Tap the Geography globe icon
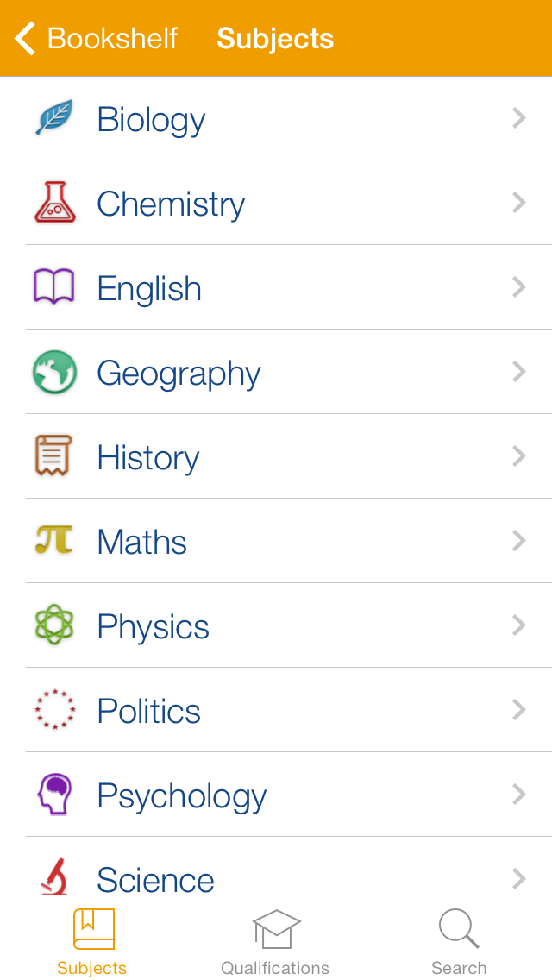This screenshot has height=980, width=552. (54, 372)
